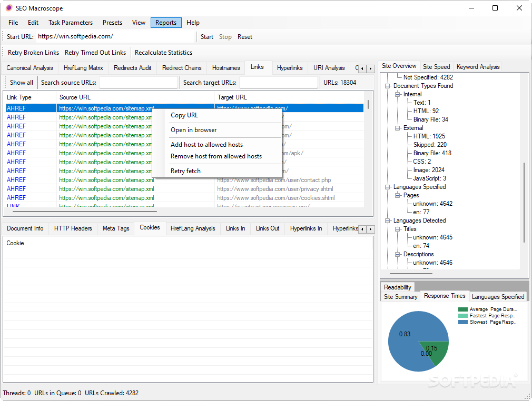Collapse Languages Detected node
This screenshot has width=532, height=401.
388,220
